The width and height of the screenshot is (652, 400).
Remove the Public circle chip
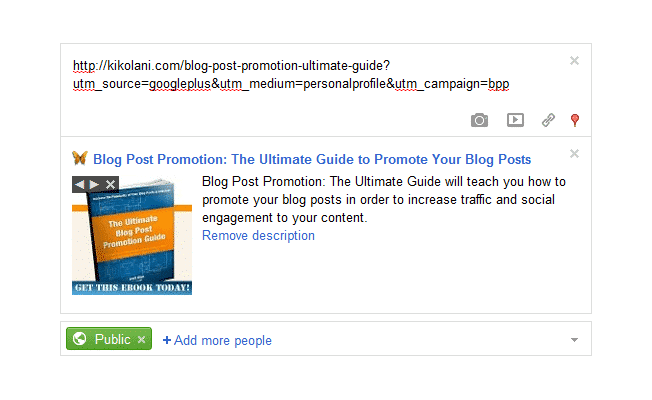click(x=142, y=340)
